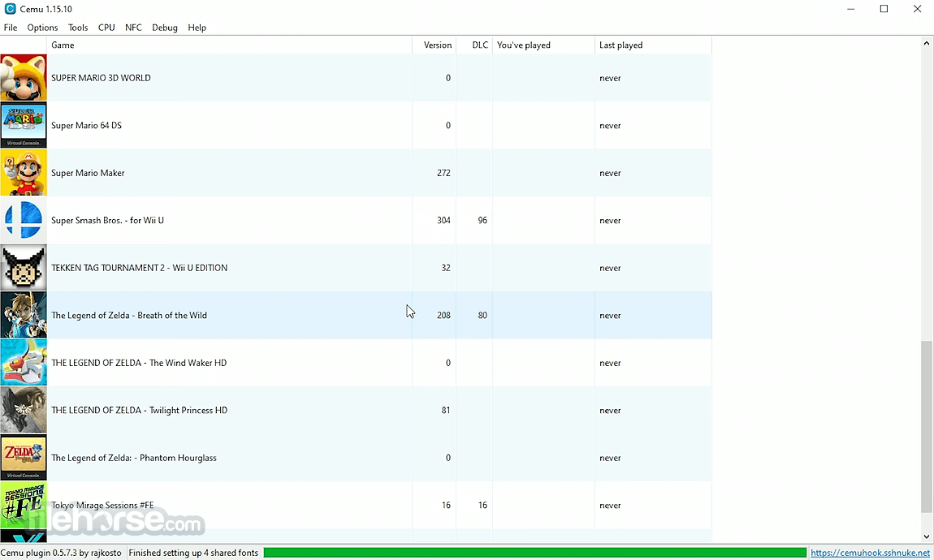Click version 81 for Twilight Princess HD

pyautogui.click(x=446, y=411)
